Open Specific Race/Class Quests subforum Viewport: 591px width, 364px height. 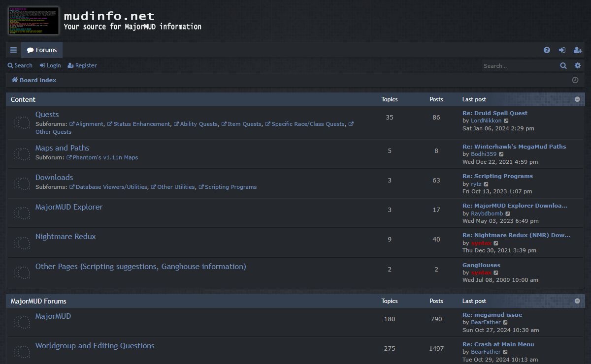(x=305, y=124)
